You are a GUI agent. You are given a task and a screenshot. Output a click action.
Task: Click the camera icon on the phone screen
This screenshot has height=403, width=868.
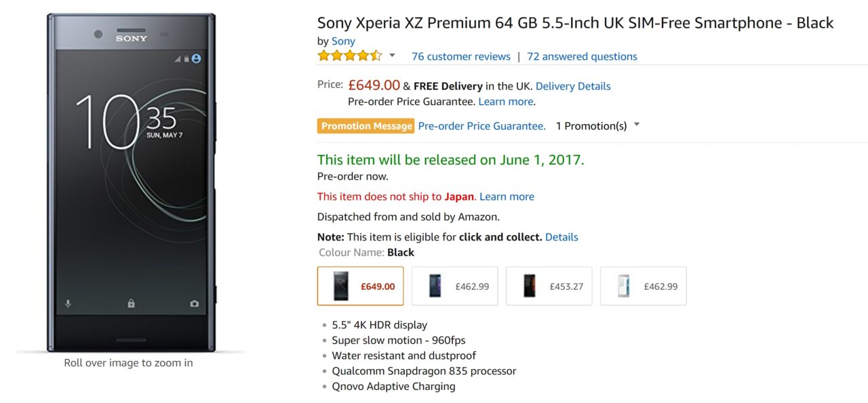point(195,304)
